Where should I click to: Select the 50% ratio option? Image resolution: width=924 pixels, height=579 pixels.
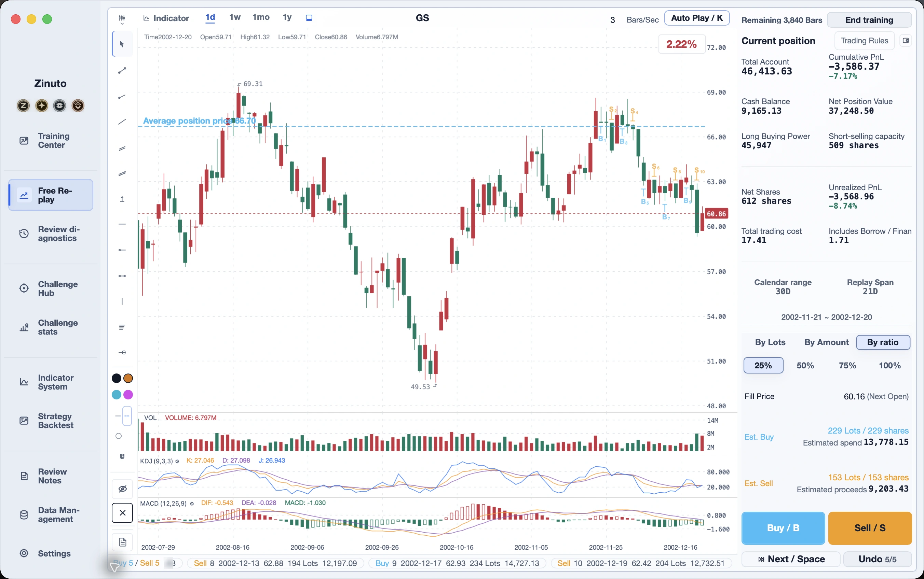click(x=805, y=365)
